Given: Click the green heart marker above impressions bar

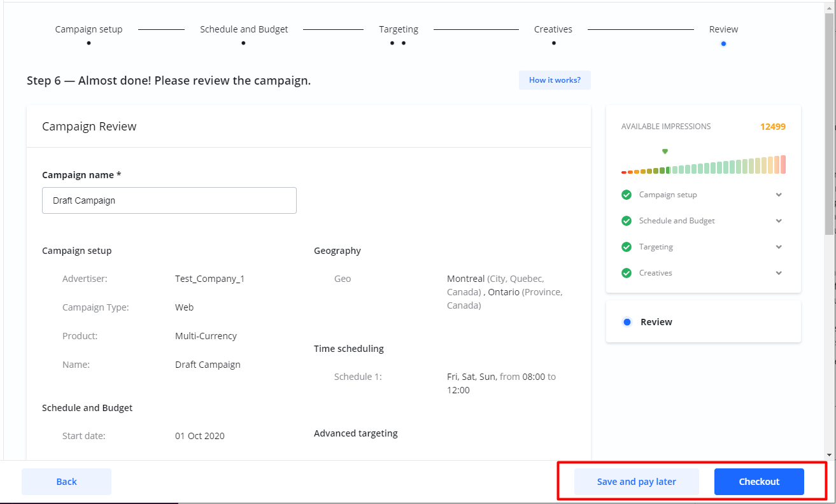Looking at the screenshot, I should pyautogui.click(x=665, y=151).
